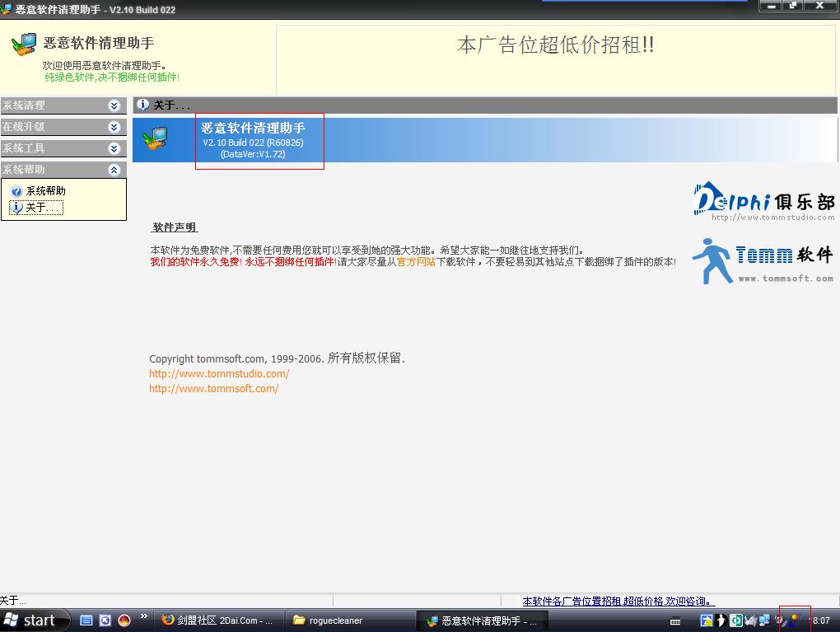Click the green 纯绿色软件,决不捆绑任何插件! text

click(112, 77)
